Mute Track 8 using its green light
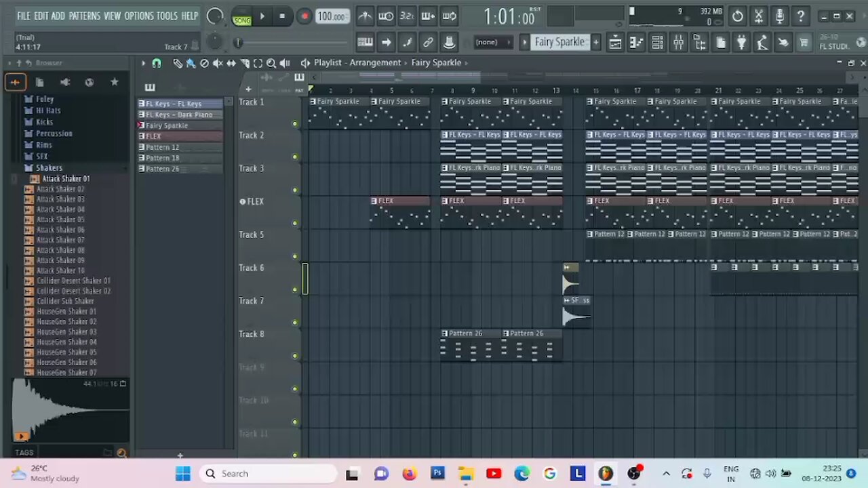868x488 pixels. [x=295, y=356]
